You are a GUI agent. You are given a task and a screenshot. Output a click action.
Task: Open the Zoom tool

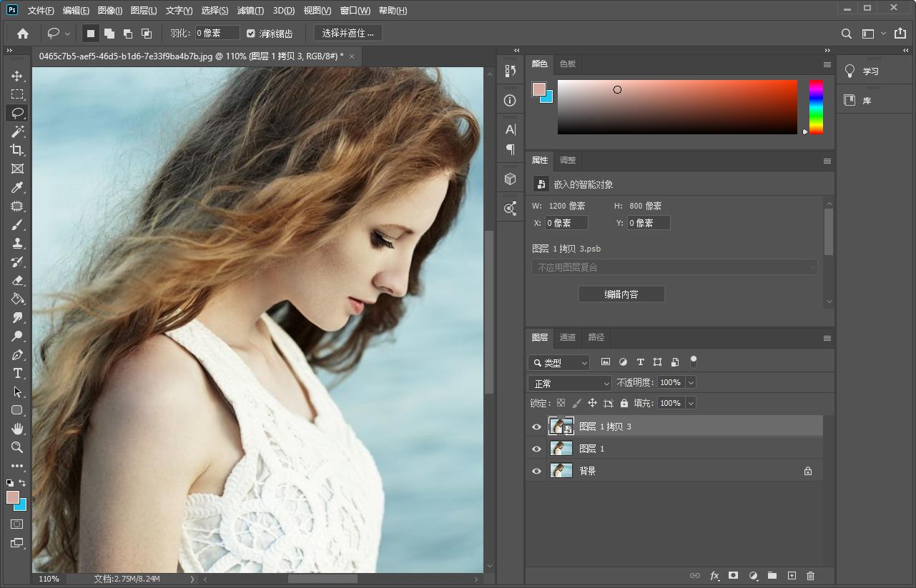(x=17, y=447)
